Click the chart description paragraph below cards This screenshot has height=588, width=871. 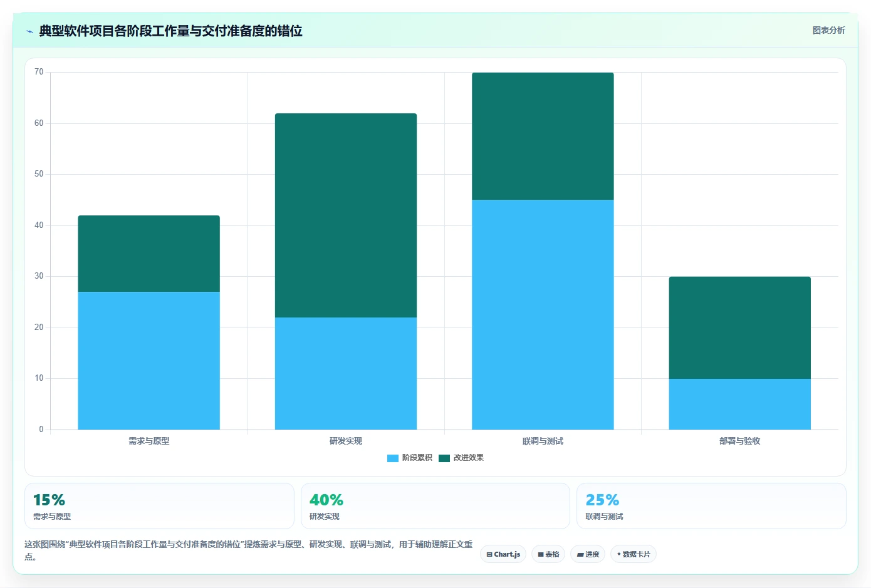[249, 550]
